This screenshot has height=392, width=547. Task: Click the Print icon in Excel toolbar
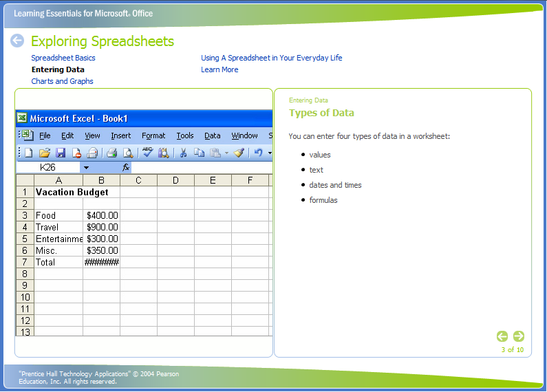[x=111, y=153]
